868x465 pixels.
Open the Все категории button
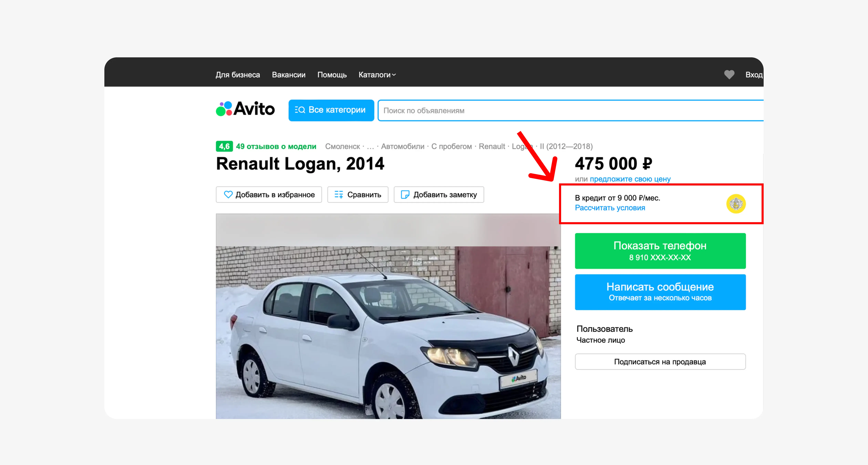click(331, 110)
